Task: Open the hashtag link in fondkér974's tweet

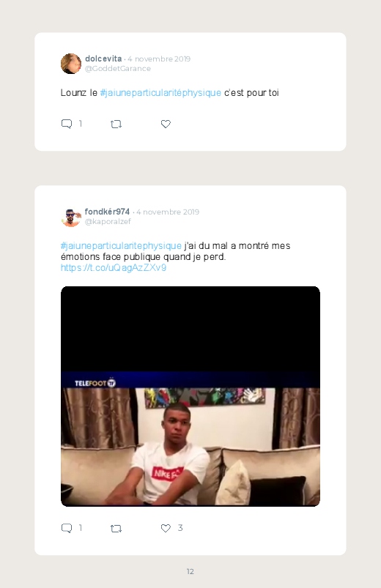Action: pos(121,245)
